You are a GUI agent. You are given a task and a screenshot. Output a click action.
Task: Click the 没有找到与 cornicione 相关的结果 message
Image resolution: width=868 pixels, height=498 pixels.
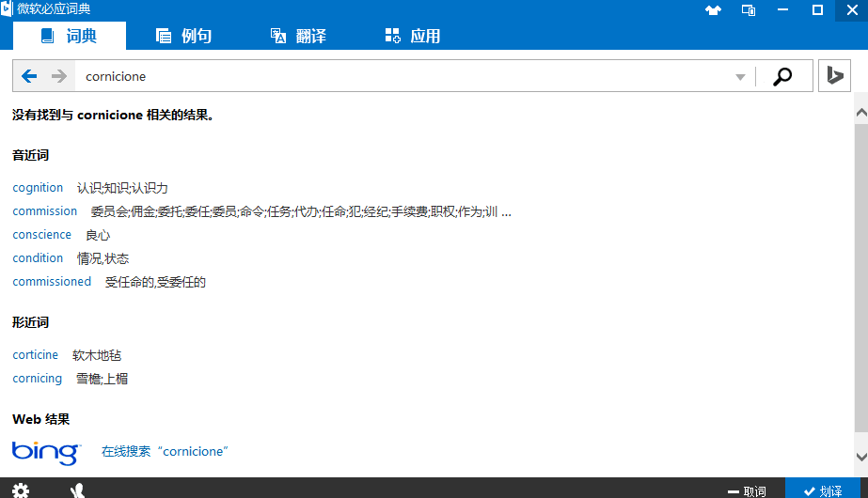[113, 115]
